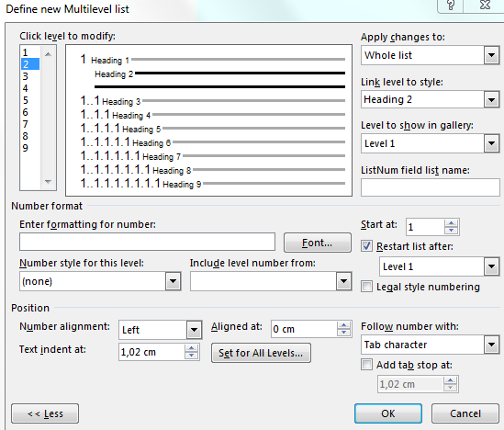
Task: Click Heading 9 line in the preview
Action: [212, 184]
